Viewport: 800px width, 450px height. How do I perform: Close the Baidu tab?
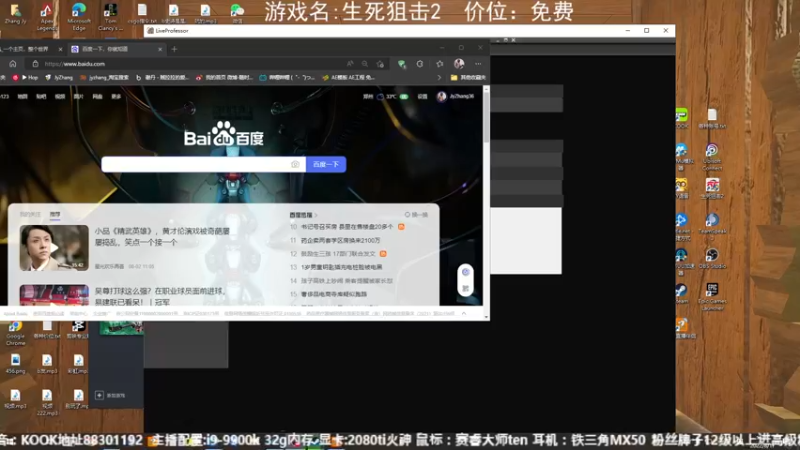pos(160,49)
